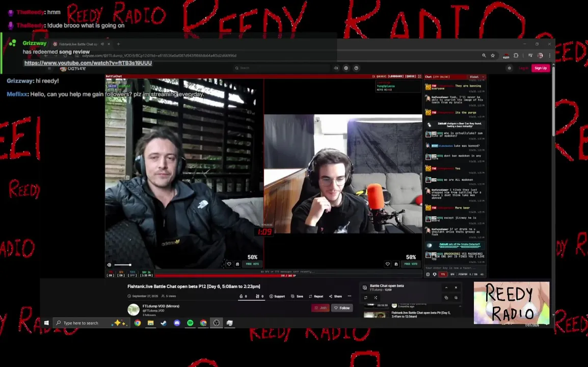The width and height of the screenshot is (588, 367).
Task: Click the copy icon in the playlist panel
Action: pyautogui.click(x=446, y=298)
